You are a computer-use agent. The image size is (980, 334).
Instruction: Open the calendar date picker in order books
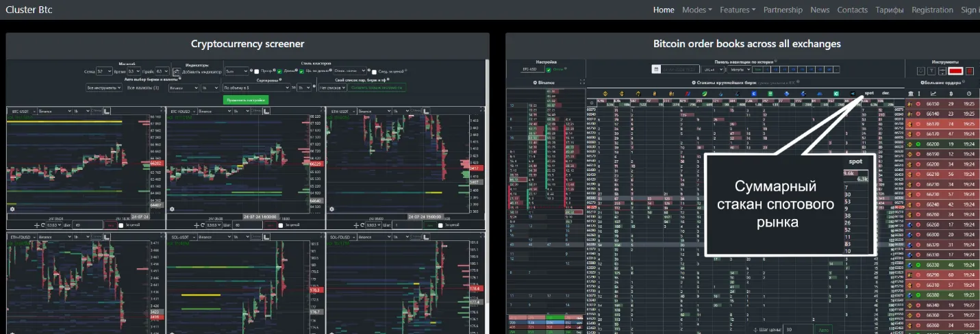pos(656,69)
